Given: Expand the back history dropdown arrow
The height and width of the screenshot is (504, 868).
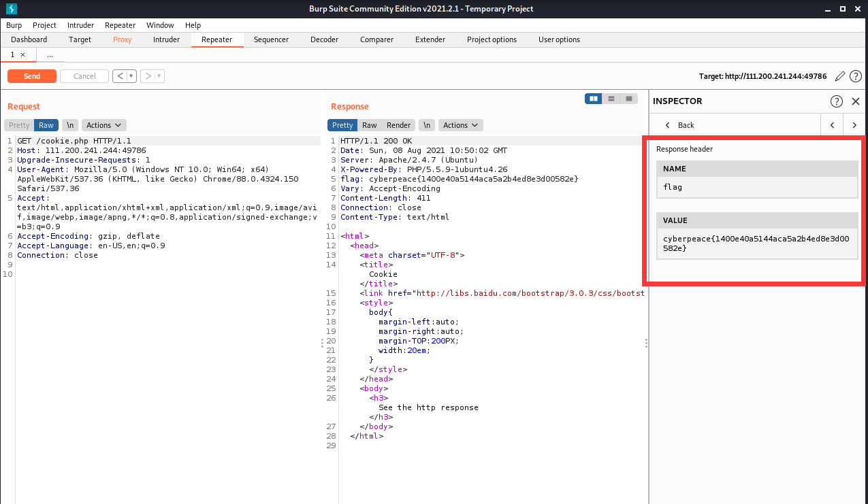Looking at the screenshot, I should point(131,76).
